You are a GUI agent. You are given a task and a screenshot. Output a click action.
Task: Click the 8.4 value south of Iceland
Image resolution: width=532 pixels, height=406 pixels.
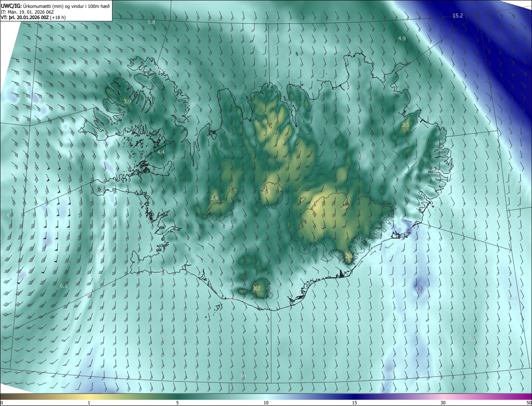[165, 338]
